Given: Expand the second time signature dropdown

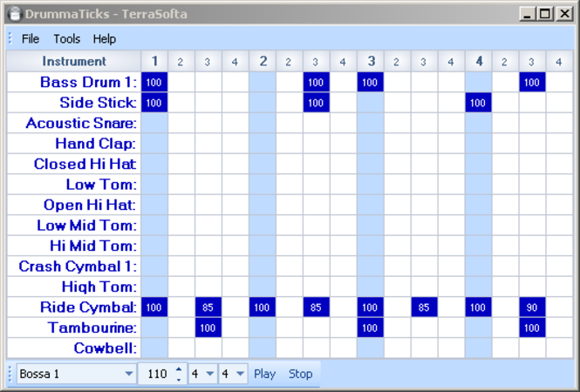Looking at the screenshot, I should tap(240, 374).
